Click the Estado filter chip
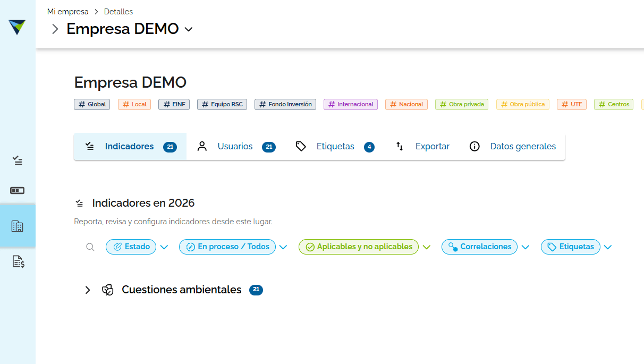Image resolution: width=644 pixels, height=364 pixels. (131, 247)
